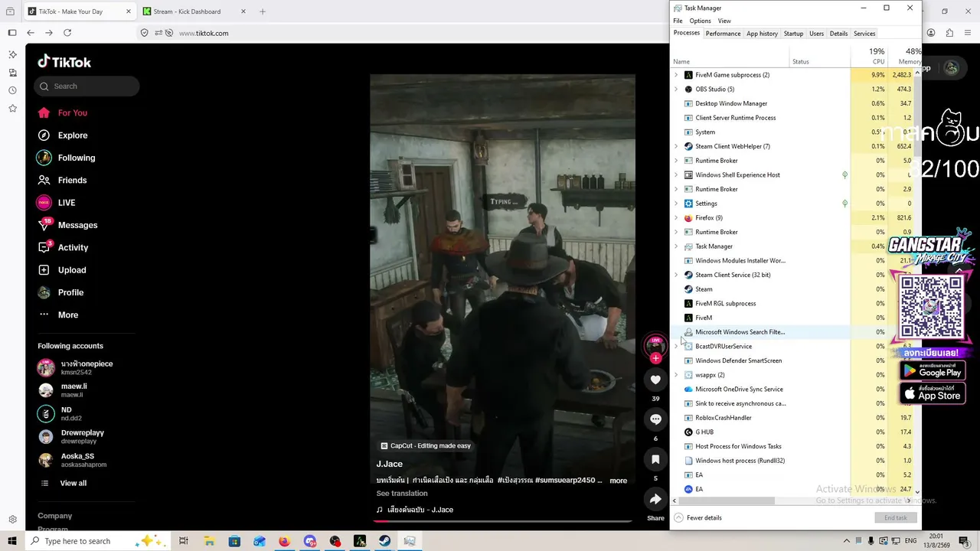This screenshot has height=551, width=980.
Task: Click See translation under the caption
Action: click(402, 494)
